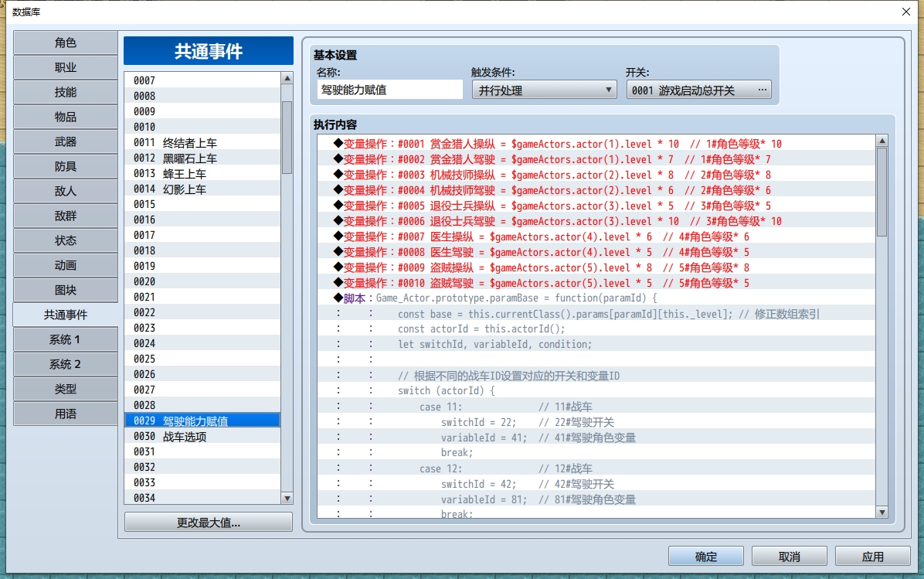The height and width of the screenshot is (579, 924).
Task: Click script line 'case 12:' comment 12#战车
Action: pyautogui.click(x=596, y=468)
